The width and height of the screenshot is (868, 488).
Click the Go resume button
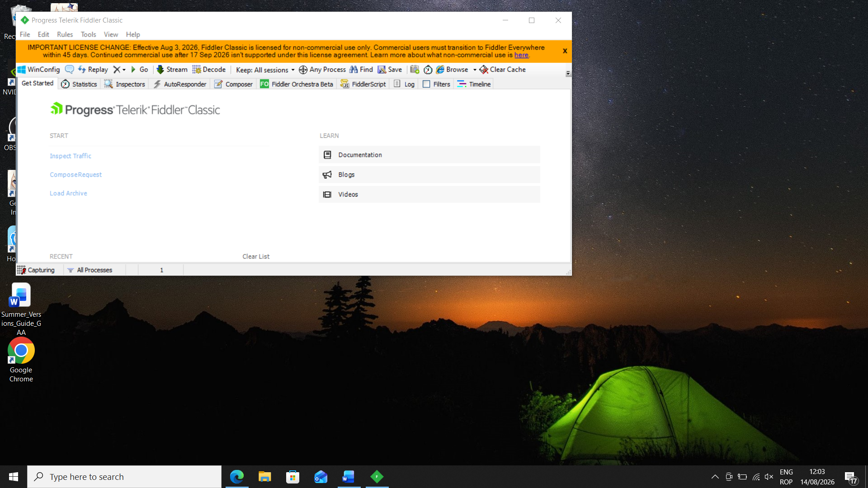[139, 70]
